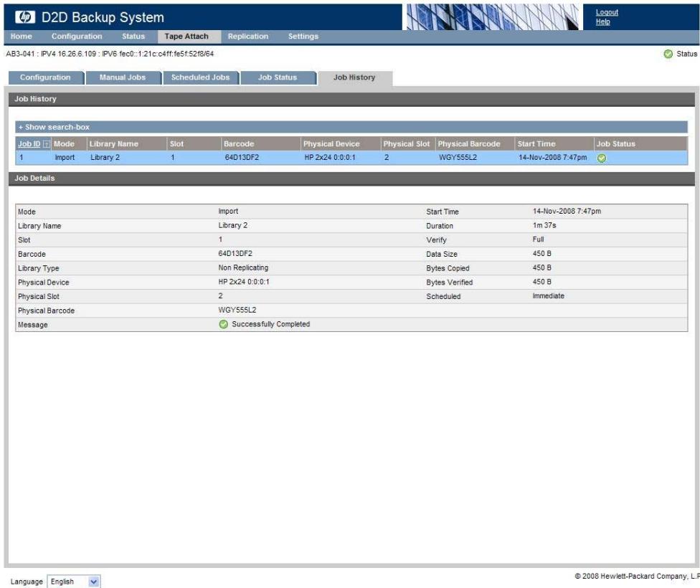The image size is (700, 588).
Task: Click the Data Size value 450 B
Action: click(x=541, y=254)
